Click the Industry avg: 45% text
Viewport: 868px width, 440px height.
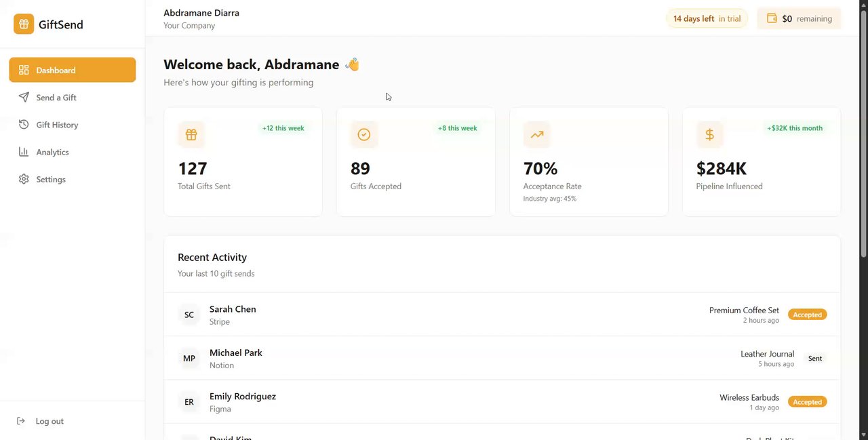pyautogui.click(x=550, y=199)
